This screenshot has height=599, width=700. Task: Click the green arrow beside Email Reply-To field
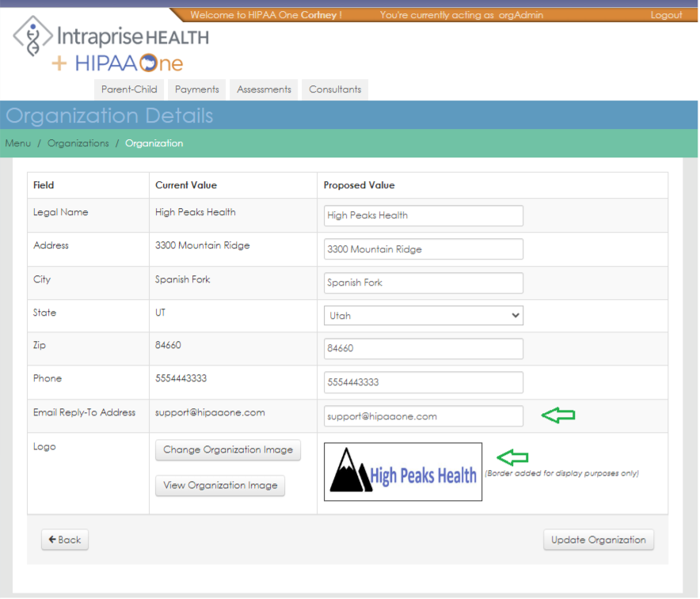tap(558, 414)
